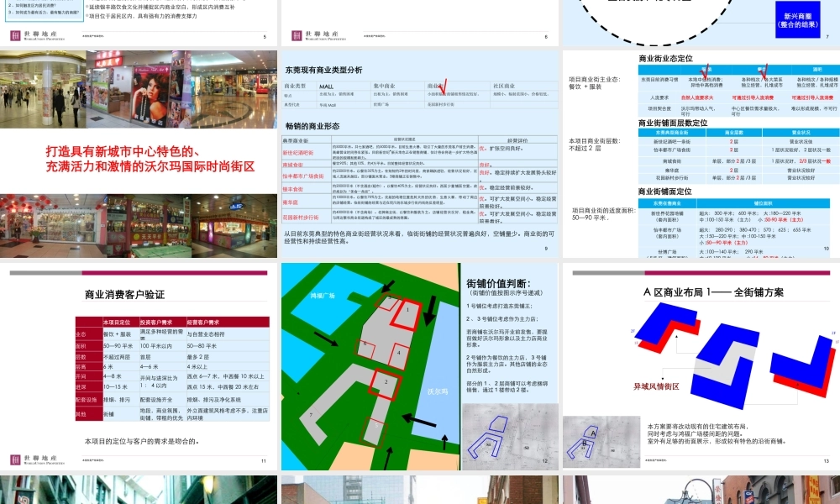
Task: Click the 沃尔玛 label on the map
Action: pyautogui.click(x=437, y=391)
